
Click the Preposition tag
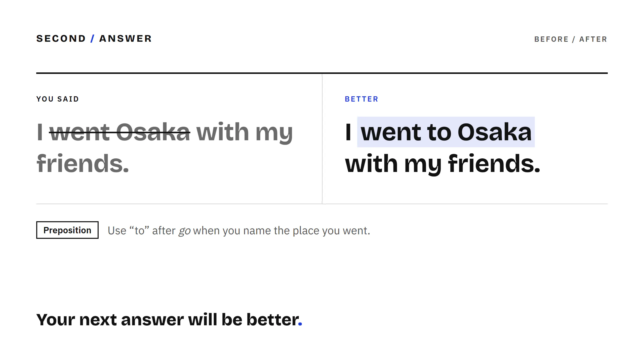click(67, 230)
